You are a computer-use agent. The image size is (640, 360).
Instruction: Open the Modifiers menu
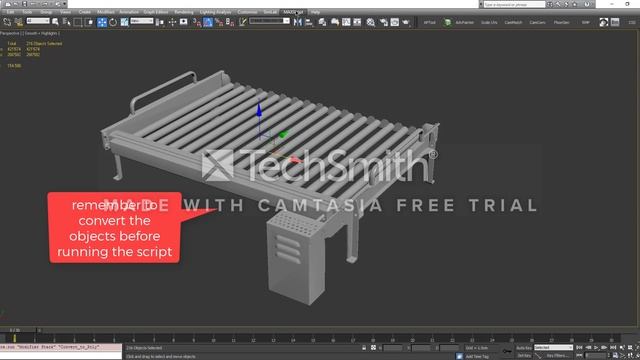(x=106, y=12)
